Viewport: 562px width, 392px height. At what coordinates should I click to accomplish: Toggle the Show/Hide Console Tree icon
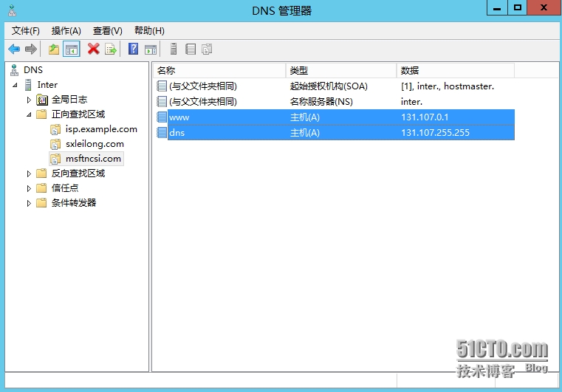pos(72,49)
